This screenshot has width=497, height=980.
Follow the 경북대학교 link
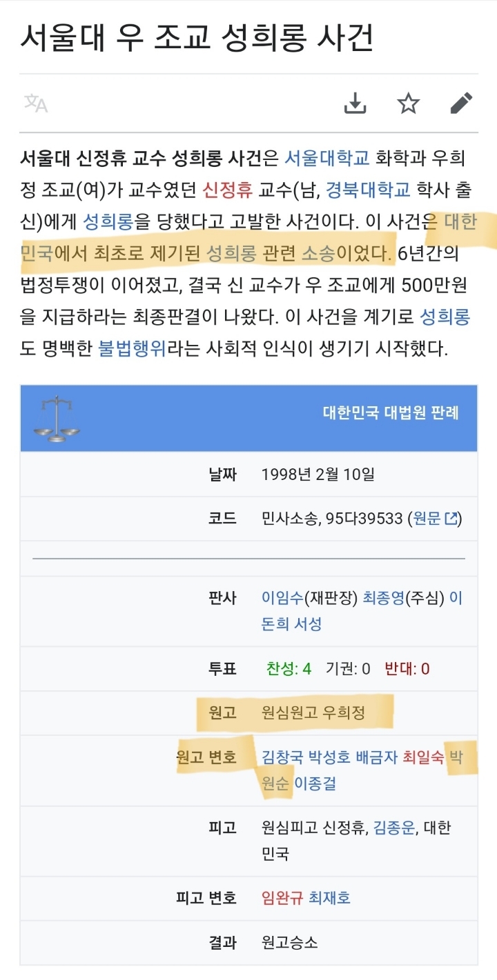point(368,189)
